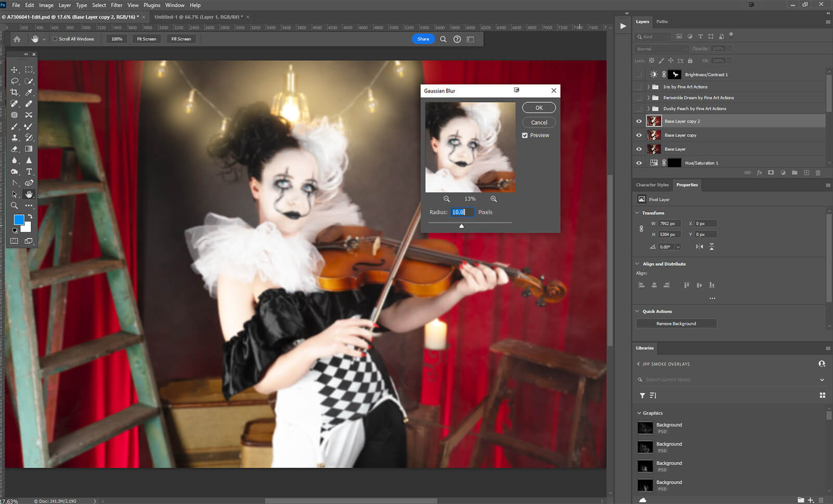Open the Filter menu

(117, 5)
